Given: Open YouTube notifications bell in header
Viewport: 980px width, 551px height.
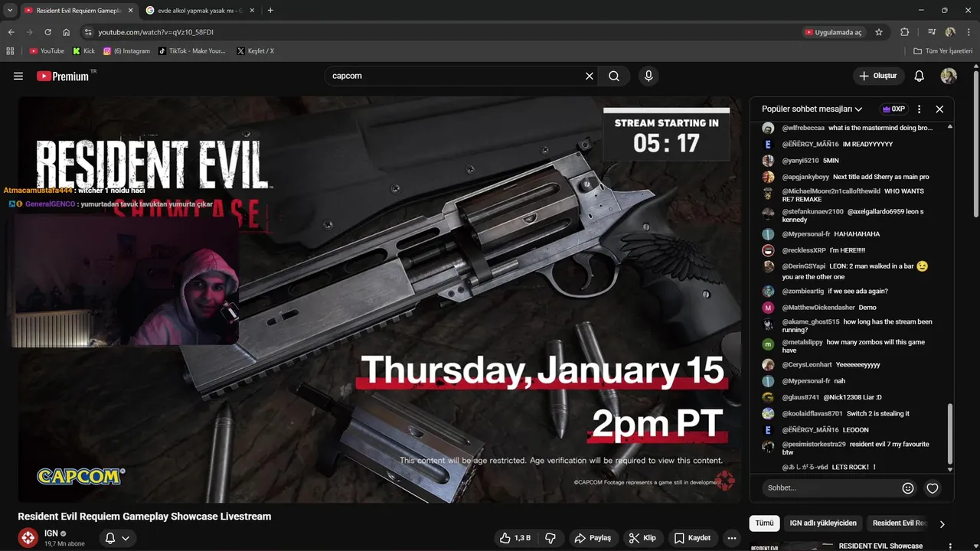Looking at the screenshot, I should [x=920, y=76].
